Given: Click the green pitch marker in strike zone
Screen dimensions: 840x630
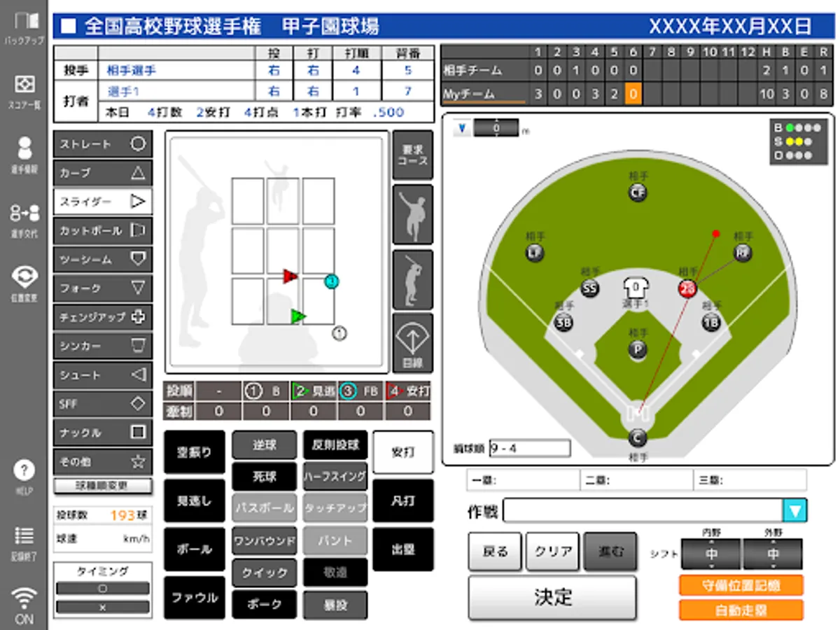Looking at the screenshot, I should point(298,316).
